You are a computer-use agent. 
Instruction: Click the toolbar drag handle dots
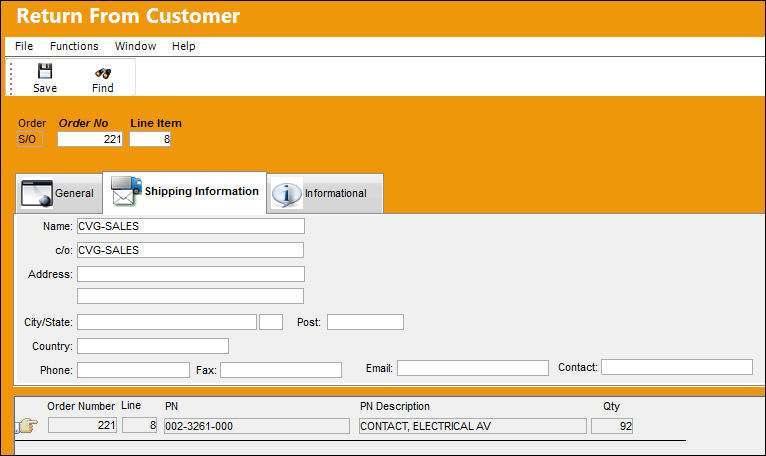tap(11, 78)
